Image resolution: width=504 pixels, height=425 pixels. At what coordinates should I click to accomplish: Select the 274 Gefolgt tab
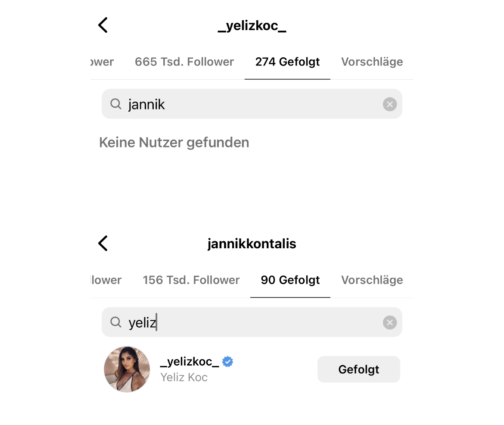[x=287, y=62]
